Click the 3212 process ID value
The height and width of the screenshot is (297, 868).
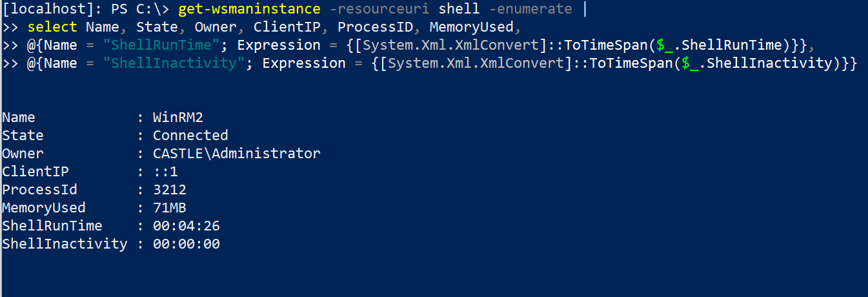pyautogui.click(x=169, y=190)
